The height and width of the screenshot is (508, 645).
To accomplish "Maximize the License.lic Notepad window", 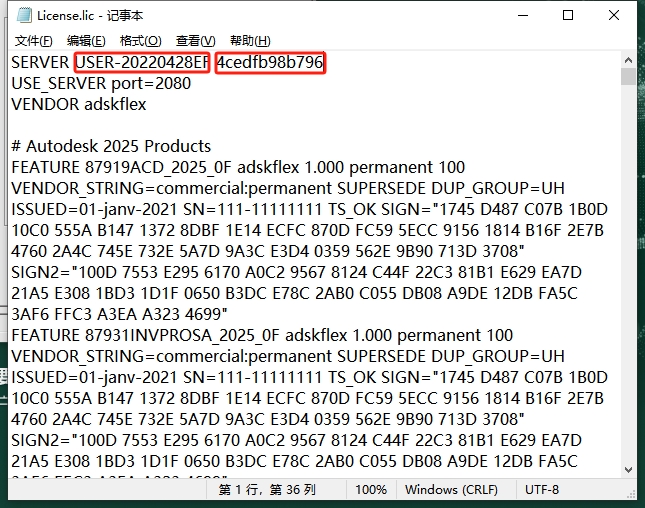I will 568,15.
